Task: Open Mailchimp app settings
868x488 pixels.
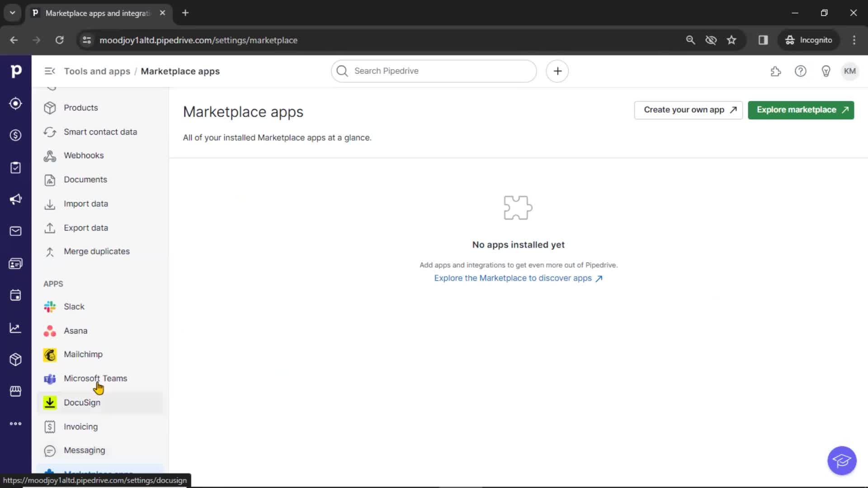Action: 100,355
